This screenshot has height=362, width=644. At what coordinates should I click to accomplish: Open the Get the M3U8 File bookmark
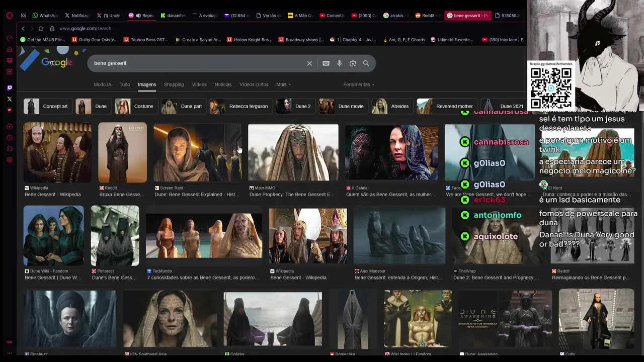tap(42, 40)
